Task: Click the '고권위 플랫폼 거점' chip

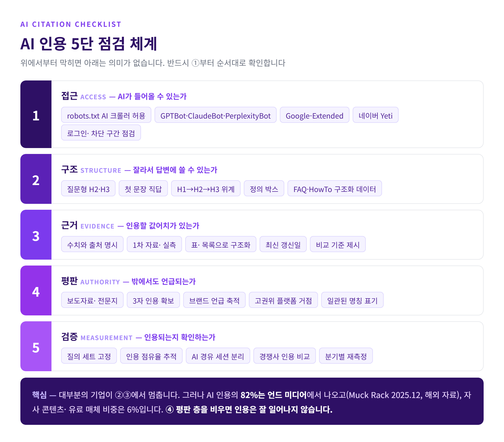Action: 283,300
